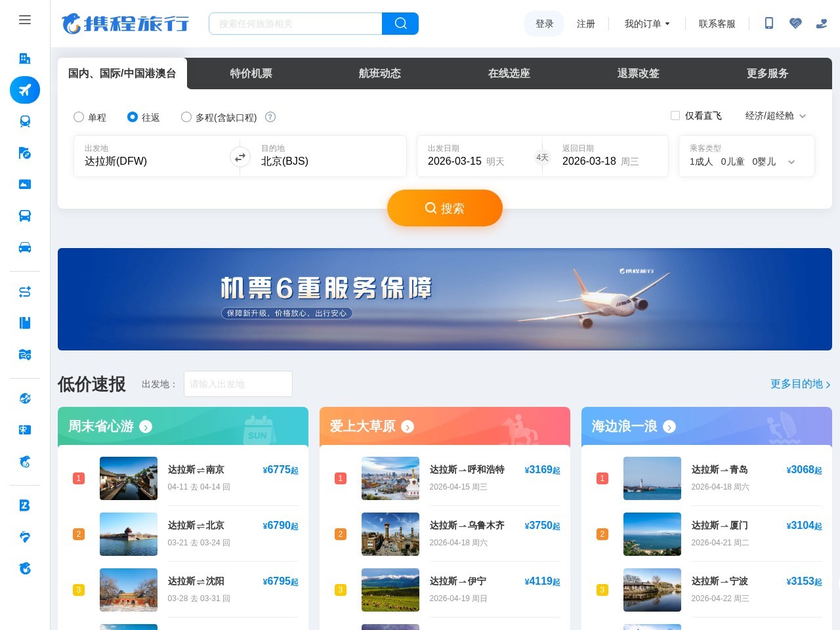Open the hamburger menu icon
Screen dimensions: 840x630
click(25, 20)
